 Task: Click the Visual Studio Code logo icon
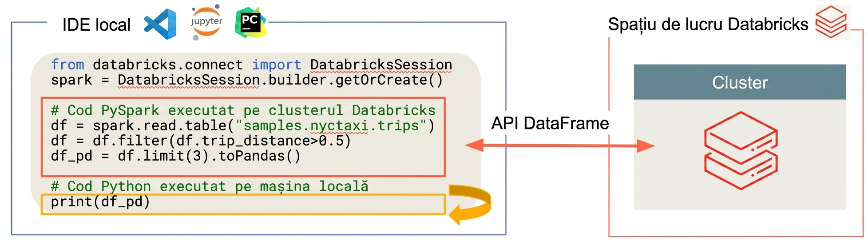coord(160,24)
